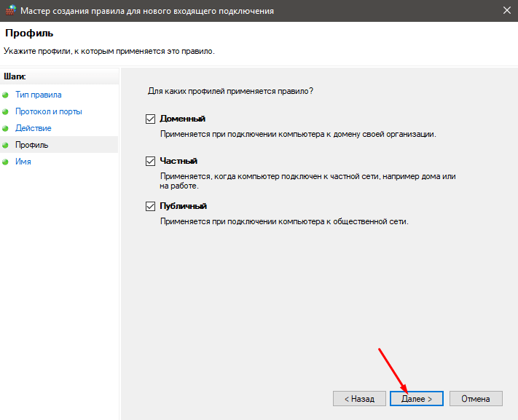Screen dimensions: 518x420
Task: Select the Профиль step in sidebar
Action: coord(32,145)
